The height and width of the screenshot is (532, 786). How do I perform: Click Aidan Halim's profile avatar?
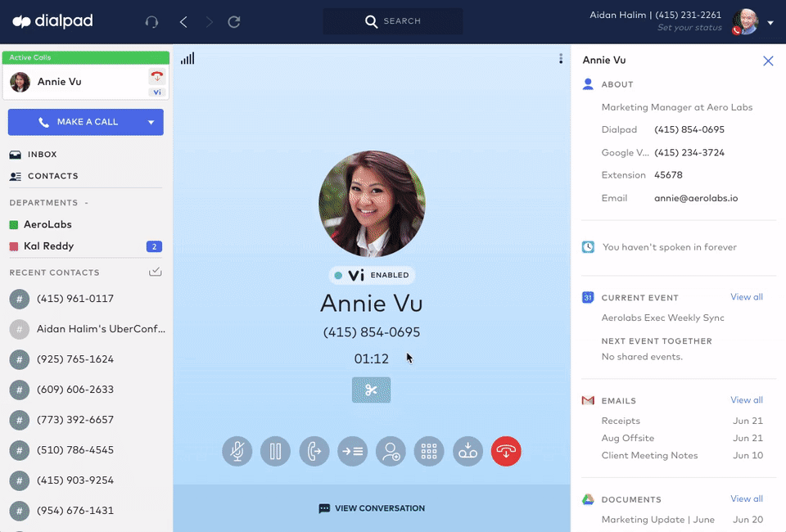745,21
